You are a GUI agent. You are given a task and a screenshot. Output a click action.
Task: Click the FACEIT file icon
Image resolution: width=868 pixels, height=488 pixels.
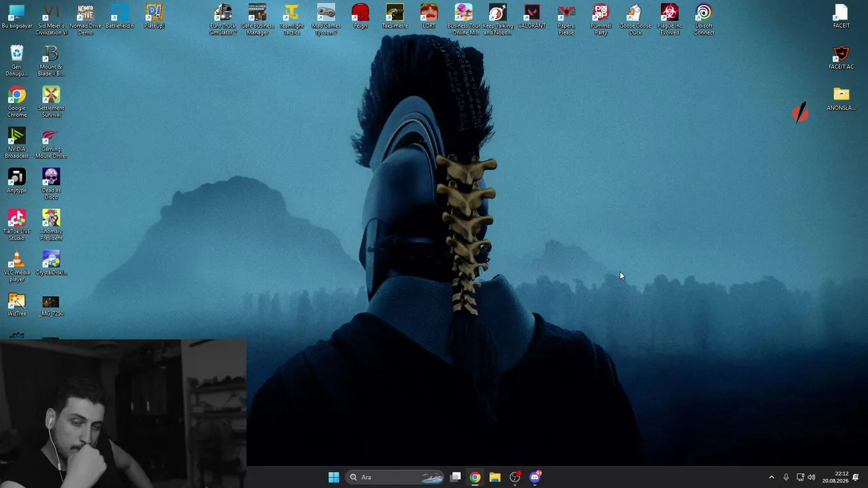pos(841,16)
